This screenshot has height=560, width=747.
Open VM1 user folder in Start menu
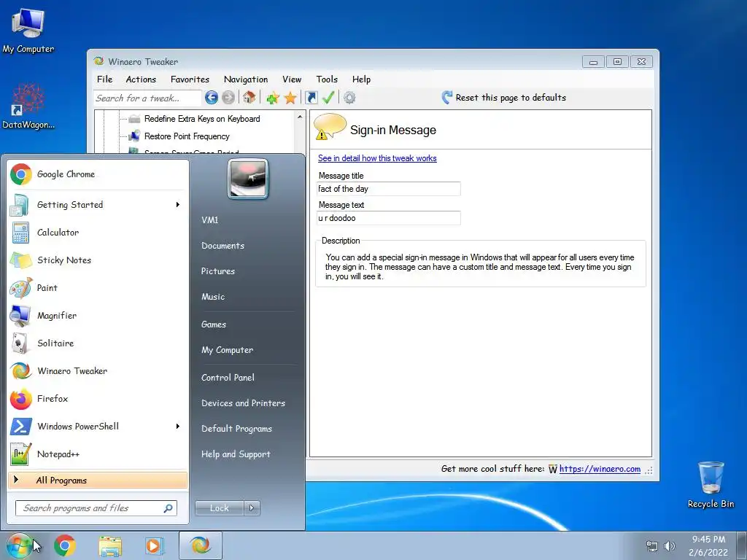click(x=209, y=220)
